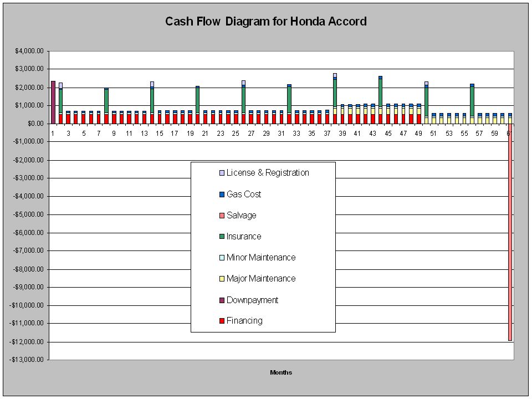Screen dimensions: 532x399
Task: Click the $0.00 axis label
Action: point(36,124)
